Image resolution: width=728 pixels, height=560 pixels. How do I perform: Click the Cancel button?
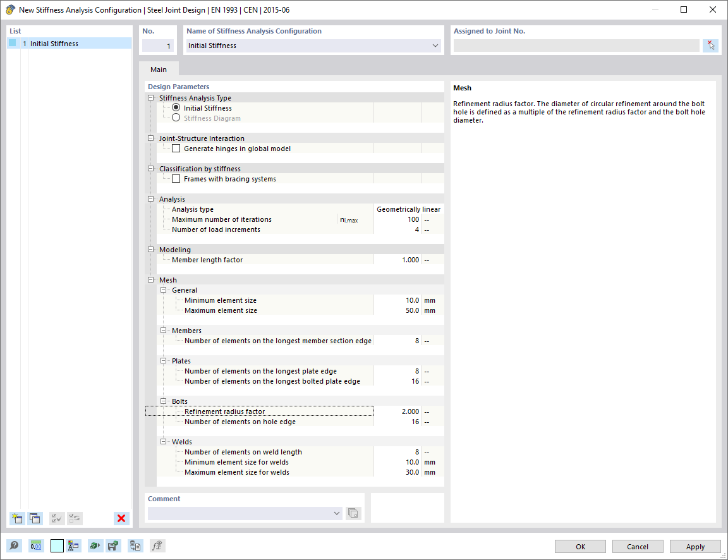pyautogui.click(x=638, y=547)
